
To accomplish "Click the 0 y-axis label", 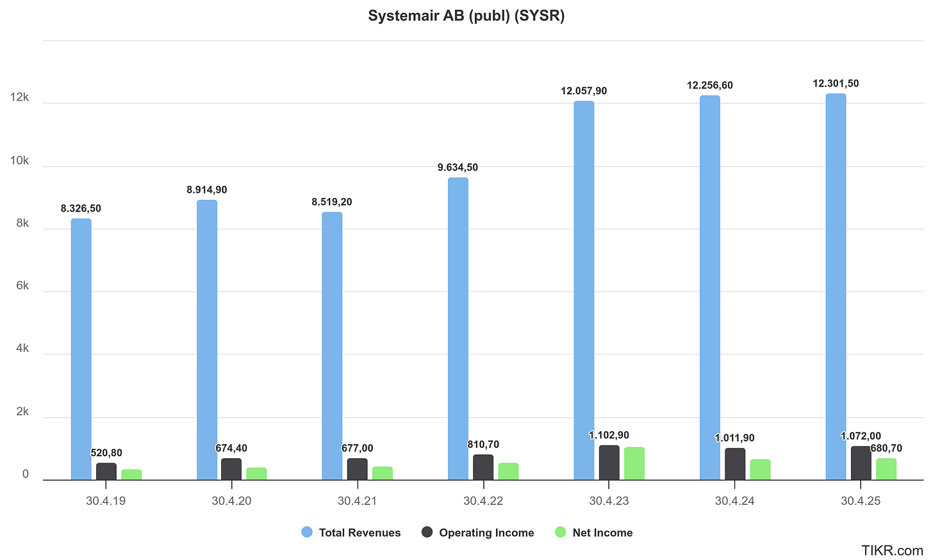I will 26,475.
